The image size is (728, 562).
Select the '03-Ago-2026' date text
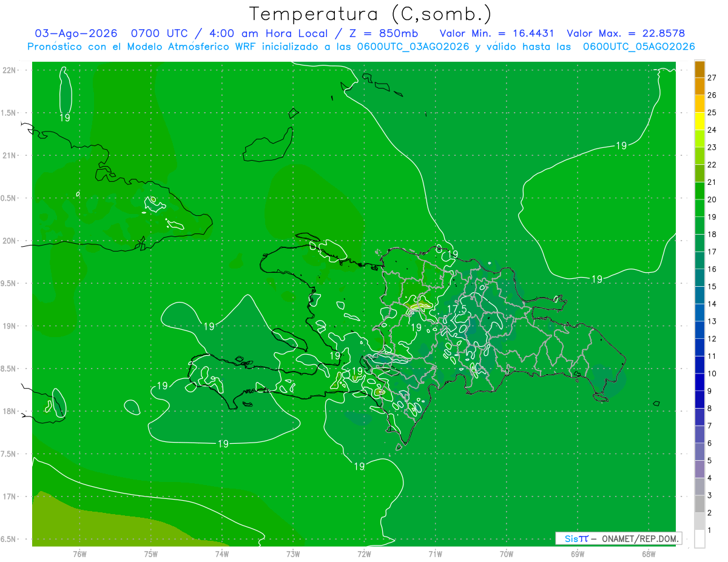pos(76,33)
